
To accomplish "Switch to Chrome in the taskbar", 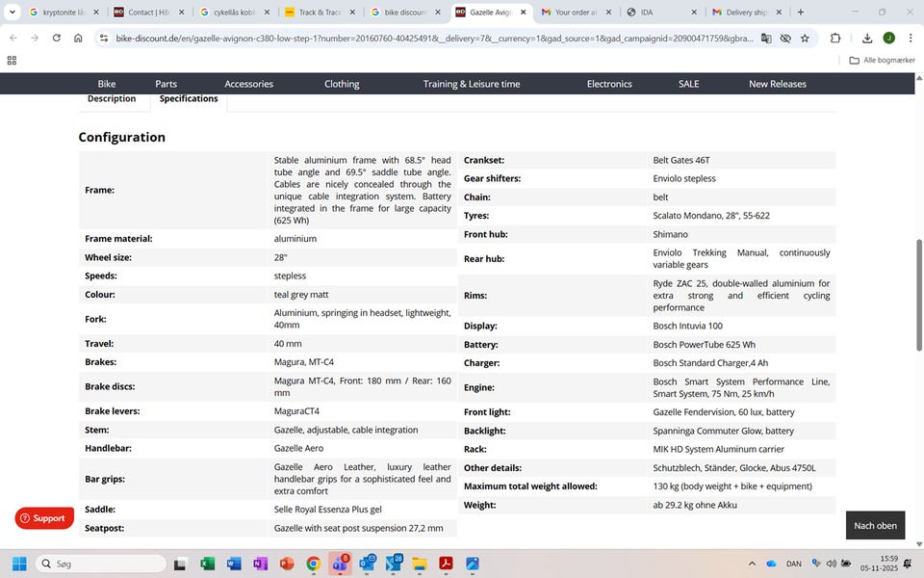I will (x=314, y=564).
